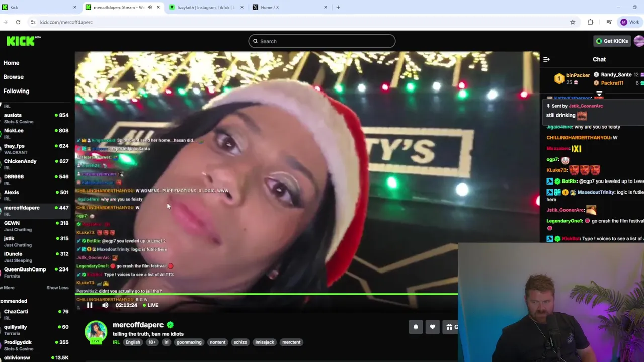
Task: Reload the page with the refresh icon
Action: tap(18, 22)
